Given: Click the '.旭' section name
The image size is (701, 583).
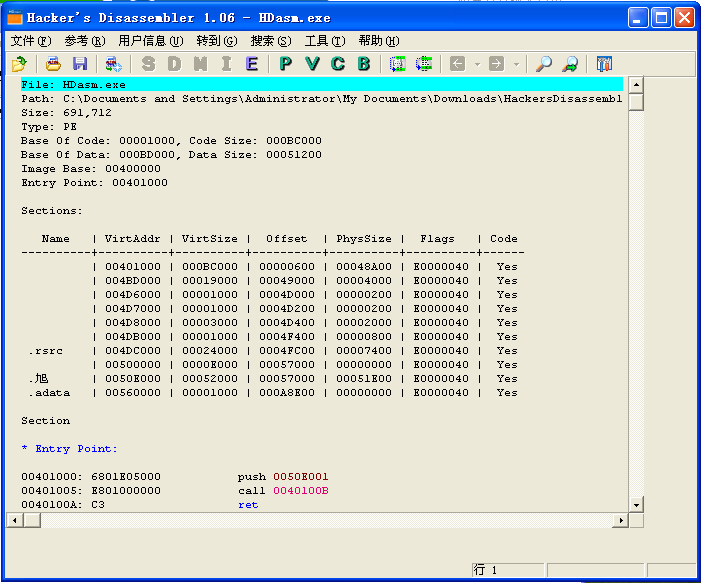Looking at the screenshot, I should pos(38,379).
